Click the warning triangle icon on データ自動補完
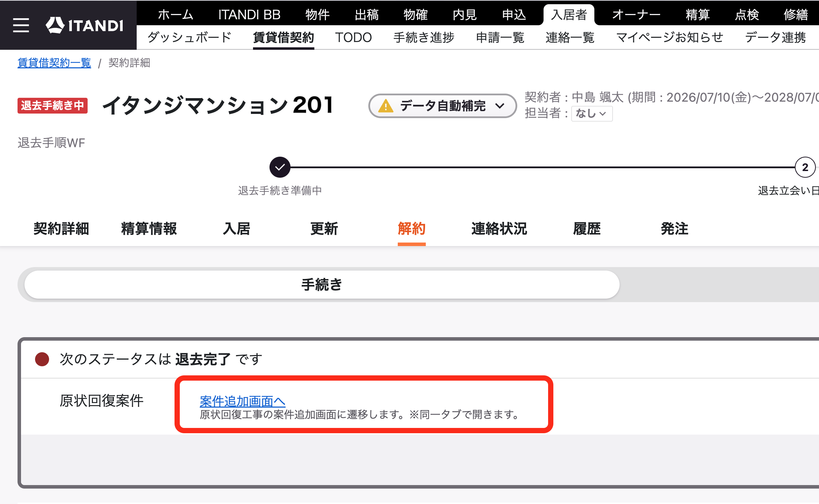The image size is (819, 504). pyautogui.click(x=386, y=106)
